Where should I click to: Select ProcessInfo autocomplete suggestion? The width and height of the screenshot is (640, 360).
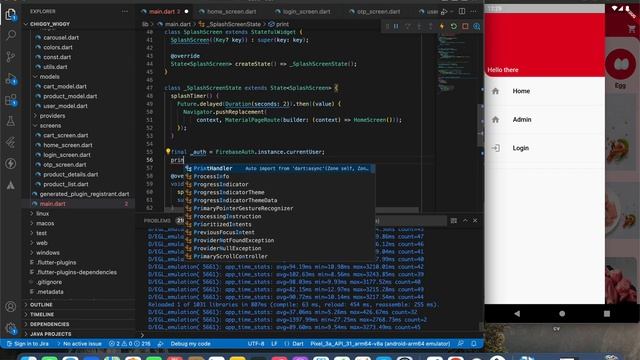click(x=279, y=176)
